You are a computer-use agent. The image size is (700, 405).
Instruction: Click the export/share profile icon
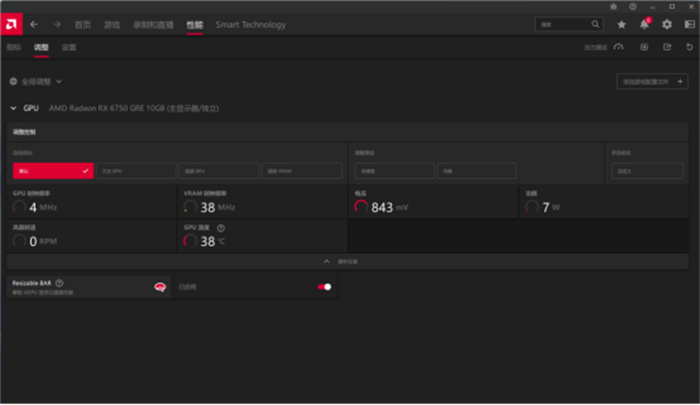click(667, 47)
